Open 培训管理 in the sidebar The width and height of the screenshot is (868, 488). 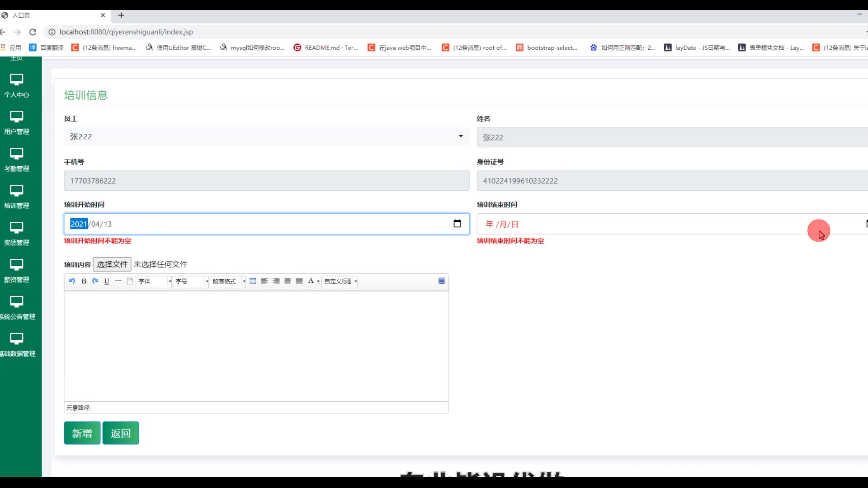(x=17, y=197)
